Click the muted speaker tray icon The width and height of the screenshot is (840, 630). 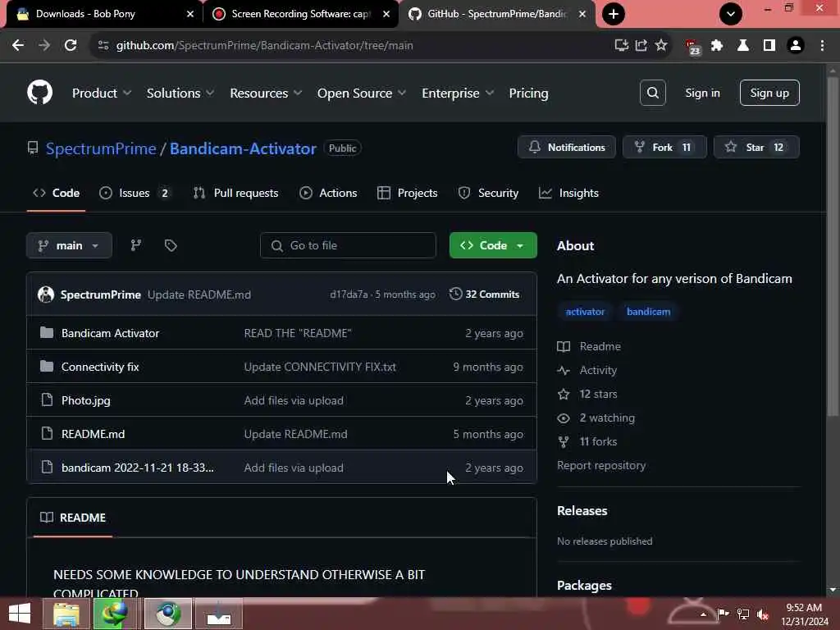[x=763, y=614]
